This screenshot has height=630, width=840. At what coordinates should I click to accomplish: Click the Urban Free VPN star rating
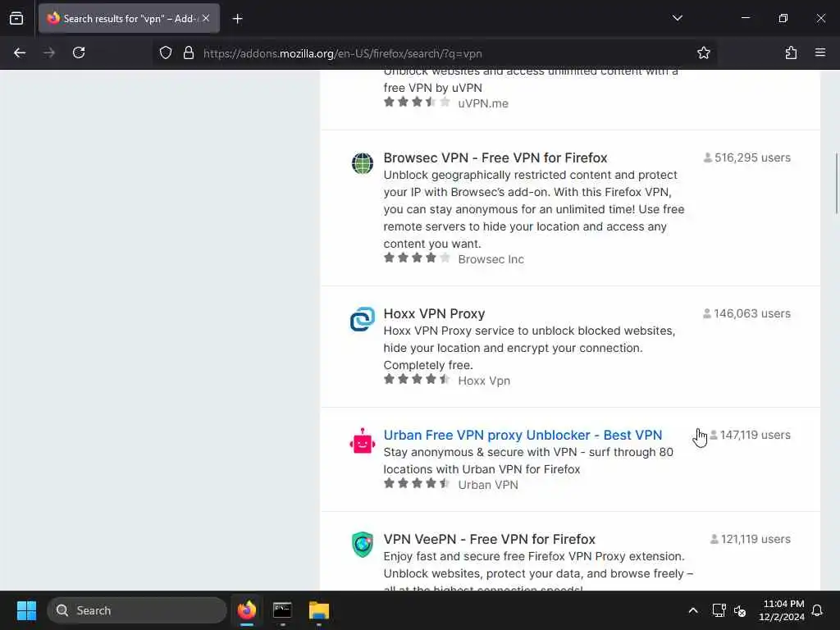click(417, 484)
